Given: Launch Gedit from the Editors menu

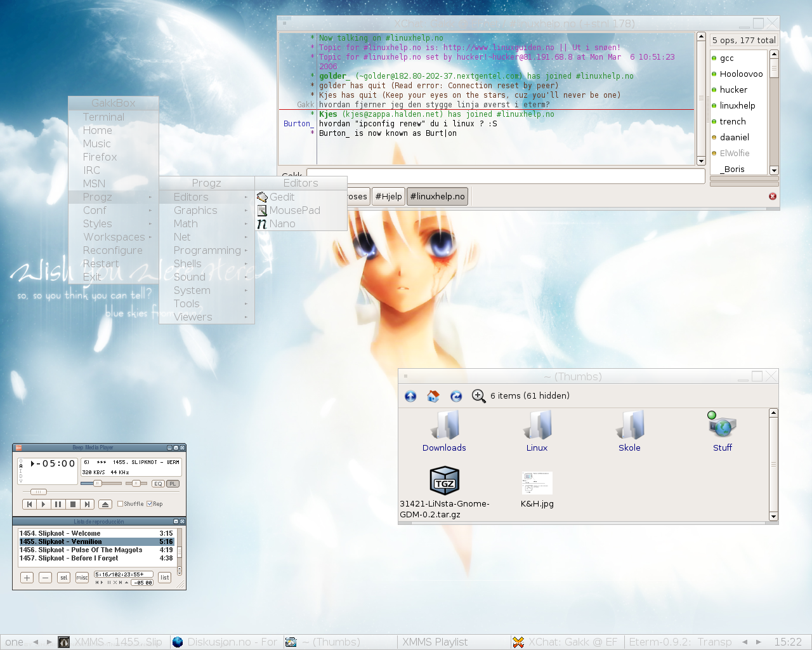Looking at the screenshot, I should coord(301,197).
